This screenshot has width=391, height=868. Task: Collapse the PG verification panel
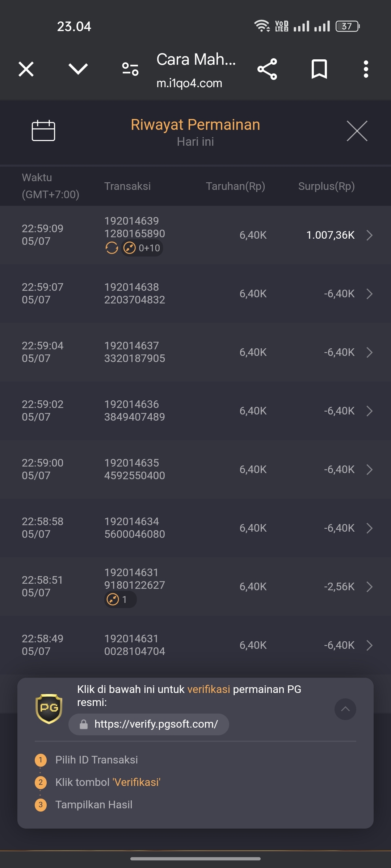345,709
